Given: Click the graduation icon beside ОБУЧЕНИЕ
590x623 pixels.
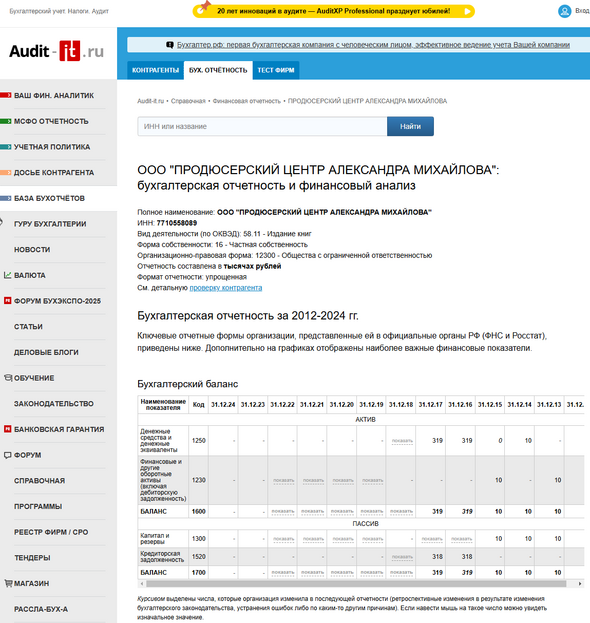Looking at the screenshot, I should [x=8, y=378].
